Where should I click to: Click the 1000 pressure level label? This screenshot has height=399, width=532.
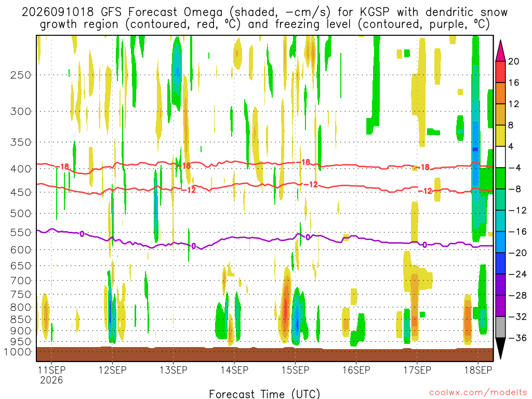click(18, 352)
